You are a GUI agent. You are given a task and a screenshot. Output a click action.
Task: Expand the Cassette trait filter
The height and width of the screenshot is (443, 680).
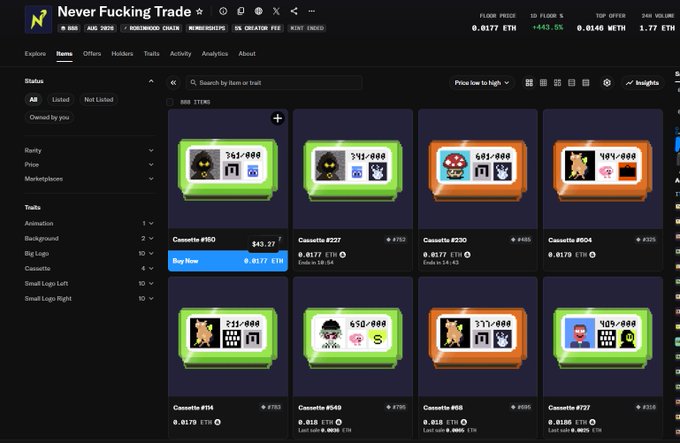point(89,269)
